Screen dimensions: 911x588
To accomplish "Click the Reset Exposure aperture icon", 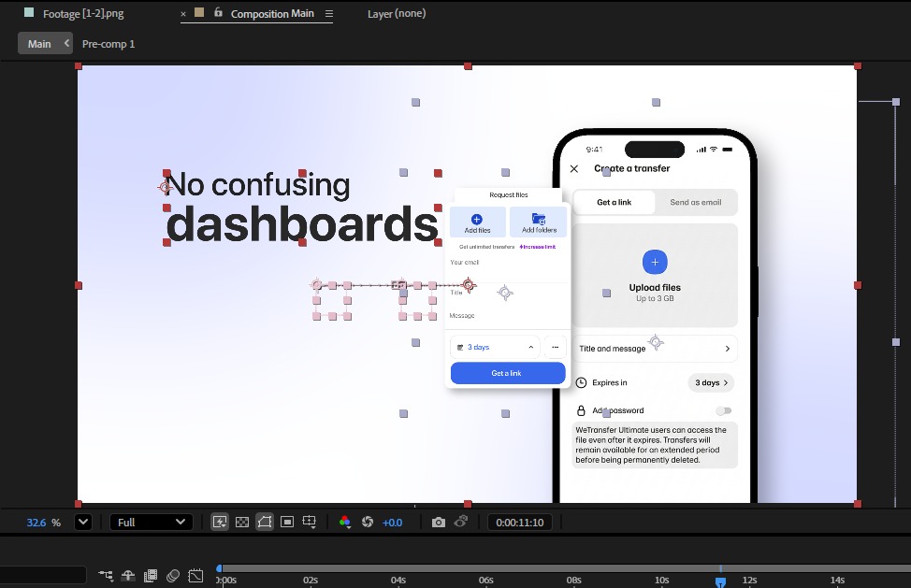I will [x=368, y=522].
